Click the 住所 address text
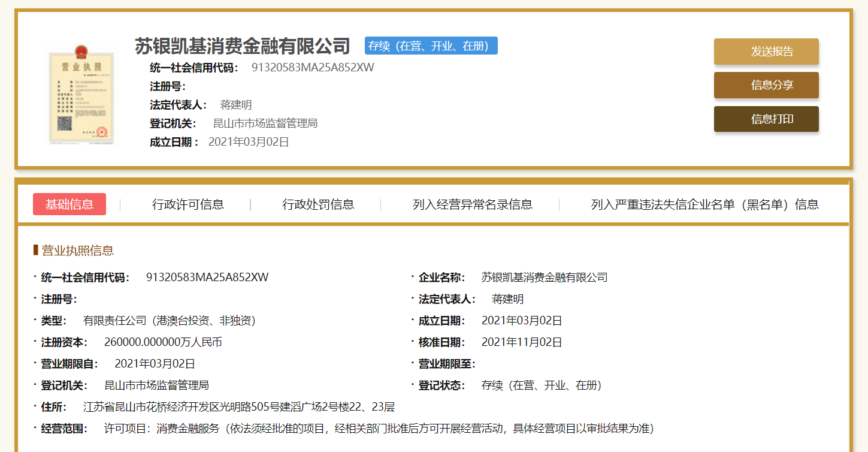 click(238, 407)
